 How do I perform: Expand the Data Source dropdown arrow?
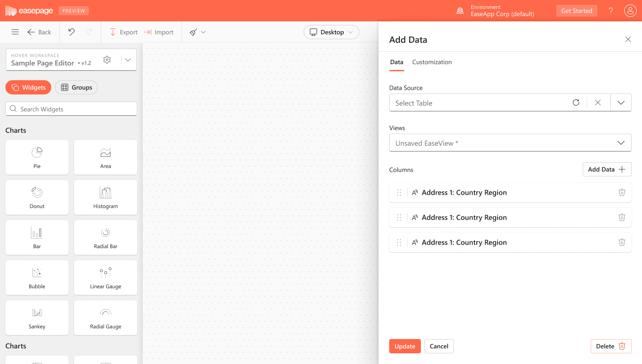(621, 102)
